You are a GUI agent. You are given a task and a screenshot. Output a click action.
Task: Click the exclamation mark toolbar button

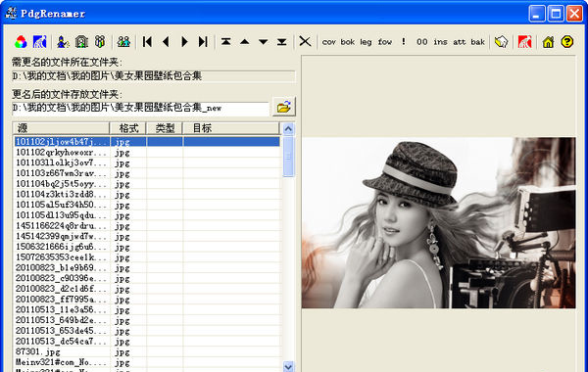coord(404,41)
